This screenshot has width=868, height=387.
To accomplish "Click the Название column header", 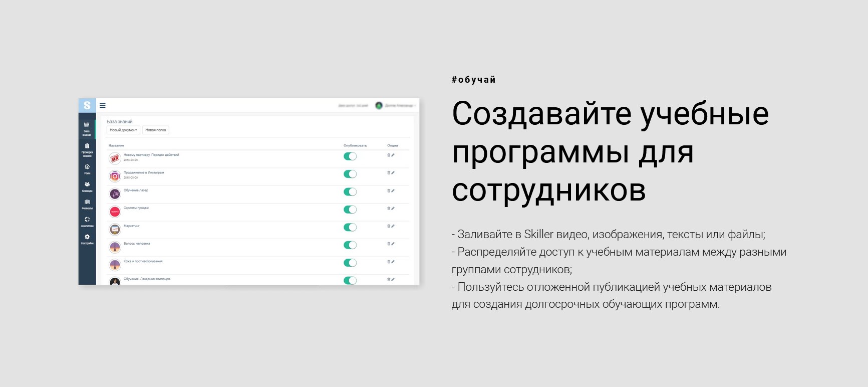I will [116, 145].
